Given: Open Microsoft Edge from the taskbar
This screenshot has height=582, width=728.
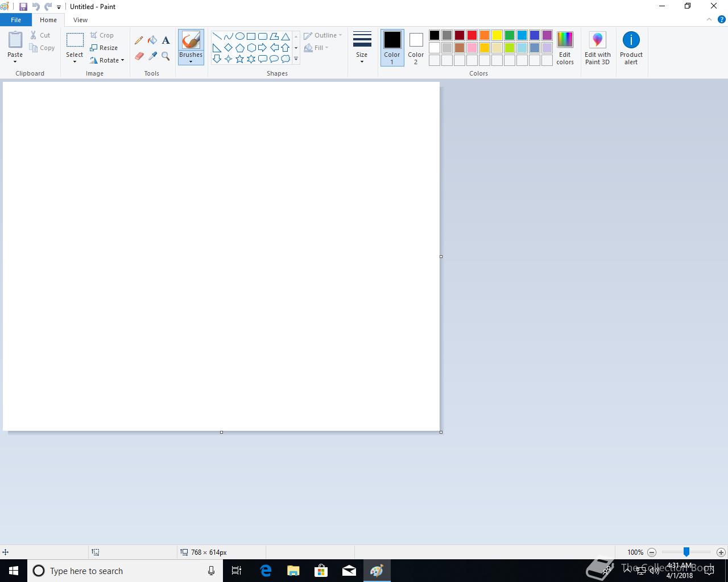Looking at the screenshot, I should (265, 571).
